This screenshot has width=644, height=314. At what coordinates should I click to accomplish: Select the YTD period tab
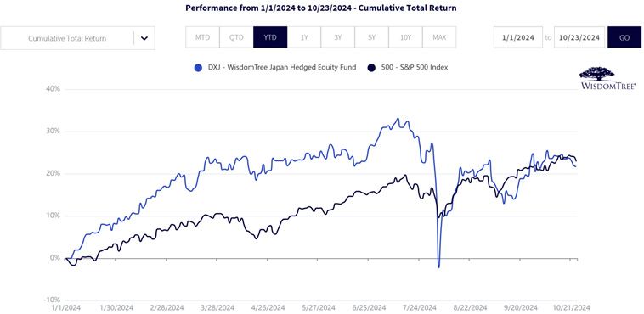(270, 37)
